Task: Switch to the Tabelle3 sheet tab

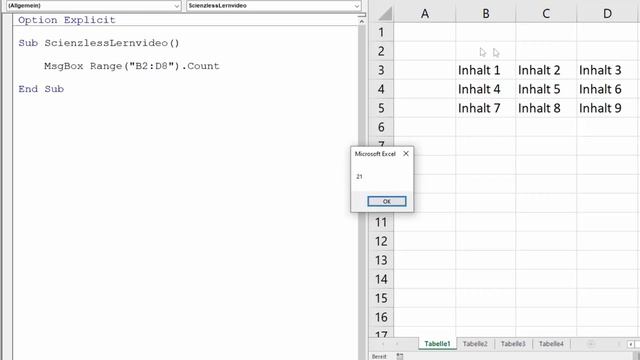Action: click(513, 344)
